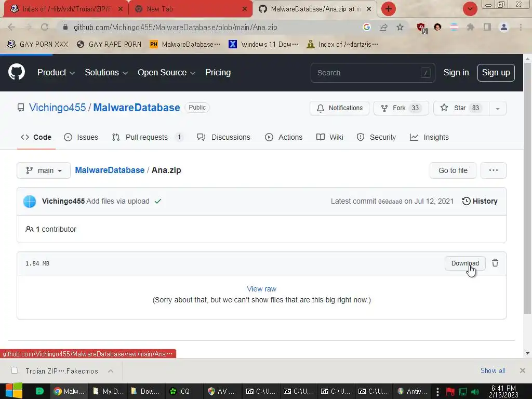Focus the GitHub search field
Screen dimensions: 532x399
pos(373,73)
